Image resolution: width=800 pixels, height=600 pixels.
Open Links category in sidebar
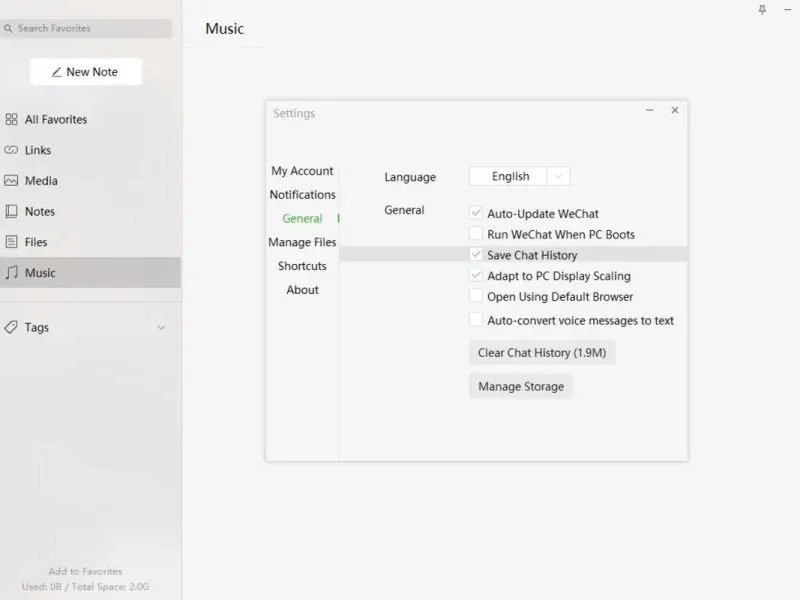(90, 150)
